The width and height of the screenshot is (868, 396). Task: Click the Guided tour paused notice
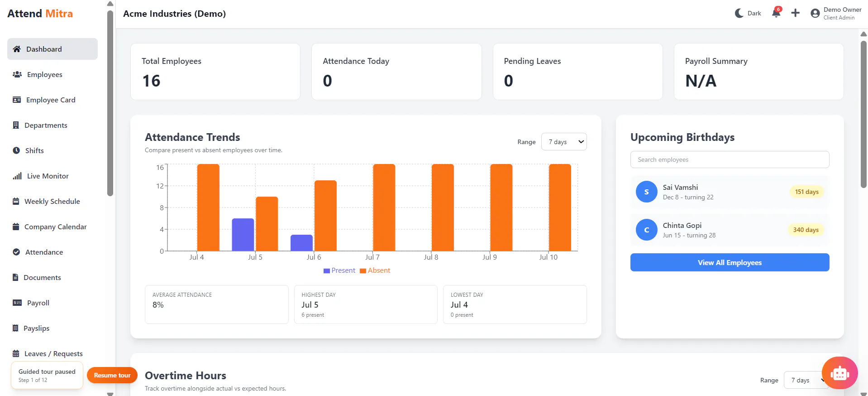(47, 375)
